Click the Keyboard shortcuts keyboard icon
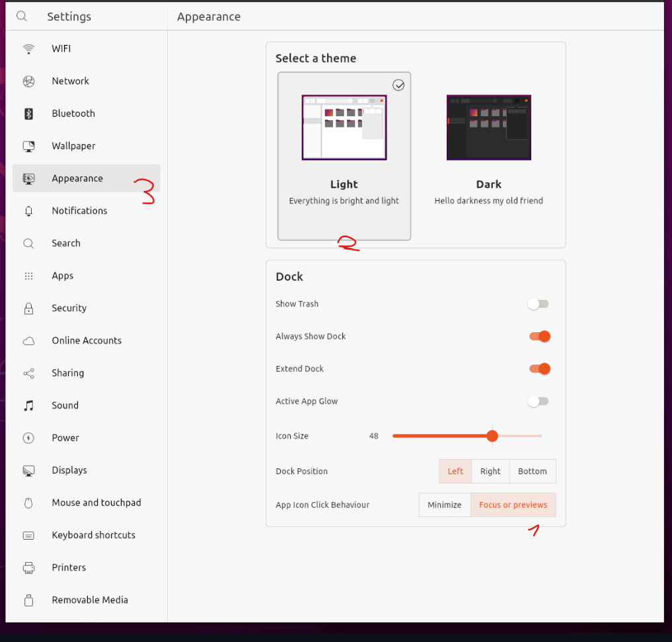The width and height of the screenshot is (672, 642). (28, 536)
